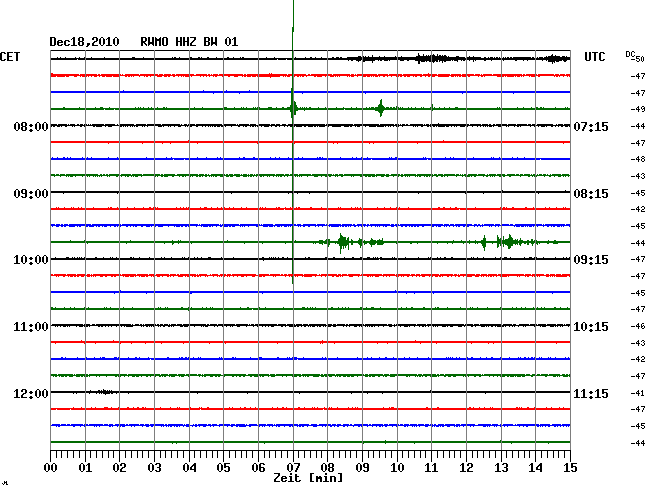Viewport: 650px width, 494px height.
Task: Select the DC50 column header
Action: coord(635,56)
